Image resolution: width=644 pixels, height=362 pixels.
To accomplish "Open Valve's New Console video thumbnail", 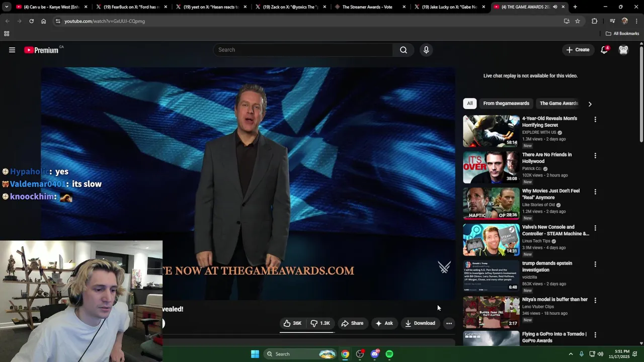I will click(491, 239).
